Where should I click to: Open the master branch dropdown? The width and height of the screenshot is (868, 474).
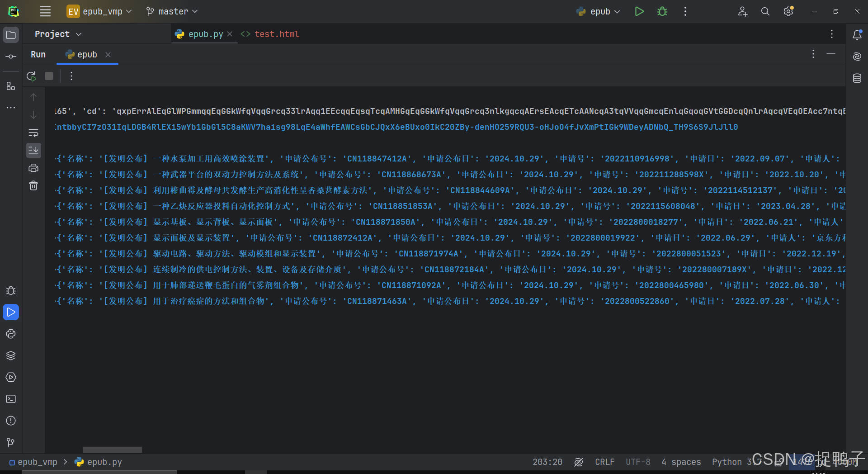point(172,11)
